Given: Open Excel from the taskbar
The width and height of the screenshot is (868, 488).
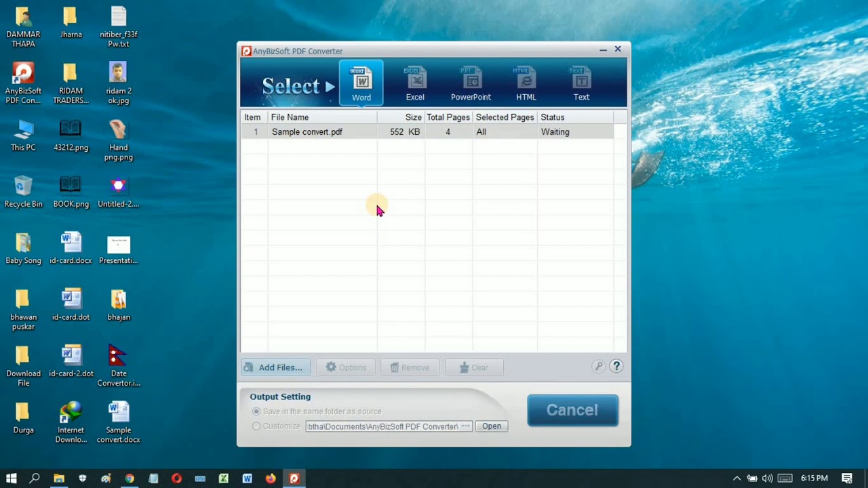Looking at the screenshot, I should pyautogui.click(x=223, y=479).
